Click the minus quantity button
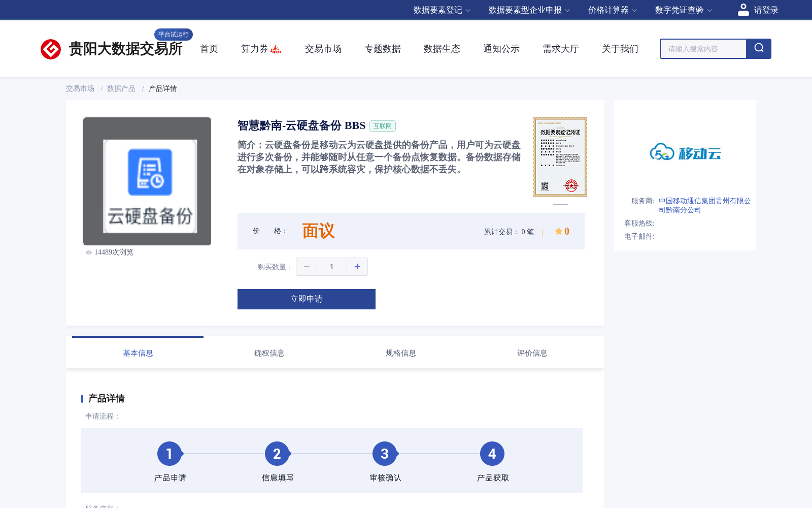This screenshot has width=812, height=508. 307,267
